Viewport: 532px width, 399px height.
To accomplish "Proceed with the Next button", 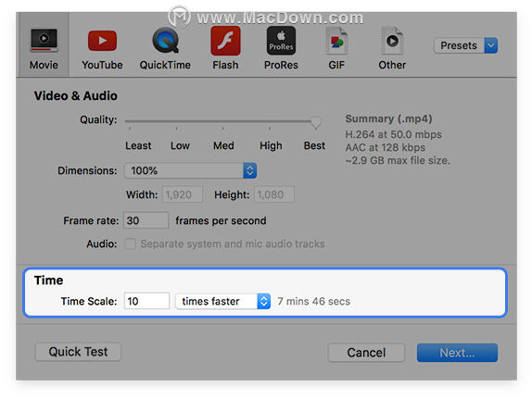I will pyautogui.click(x=457, y=353).
